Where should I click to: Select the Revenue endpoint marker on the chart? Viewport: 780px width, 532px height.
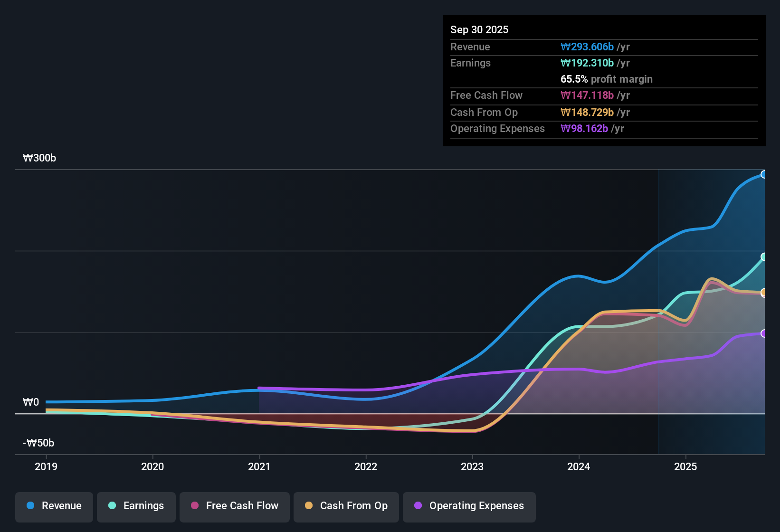pyautogui.click(x=764, y=175)
